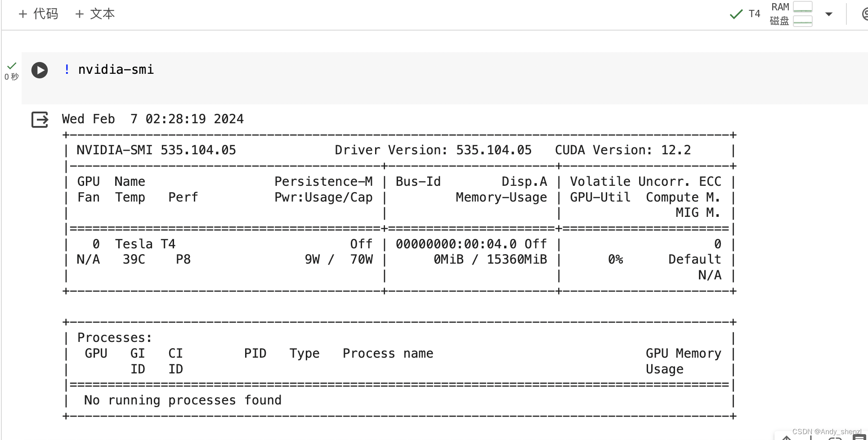Screen dimensions: 868x440
Task: Click the RAM usage bar
Action: pyautogui.click(x=803, y=7)
